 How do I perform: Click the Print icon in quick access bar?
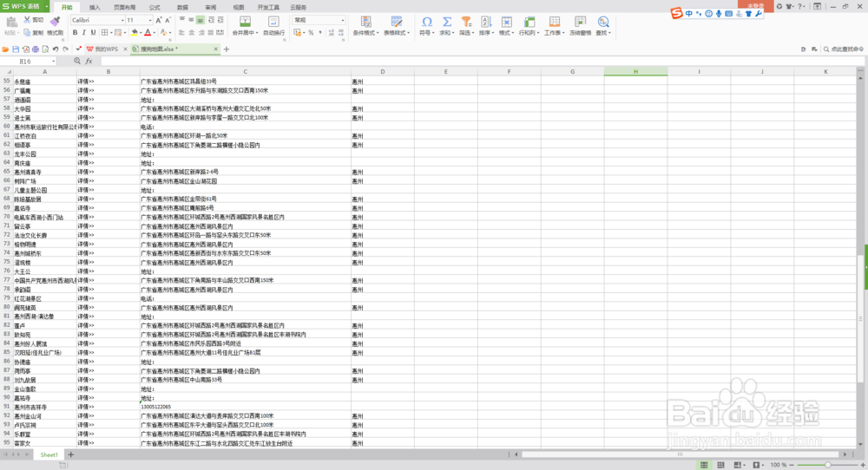36,49
